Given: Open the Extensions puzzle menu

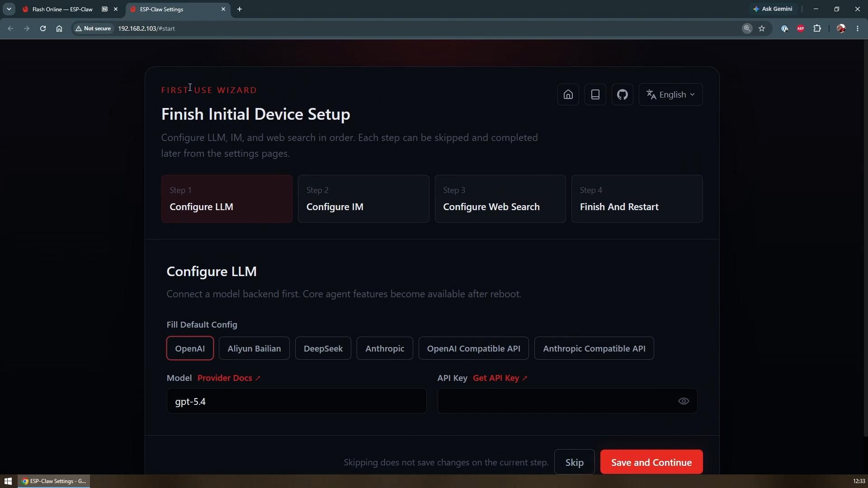Looking at the screenshot, I should click(817, 28).
